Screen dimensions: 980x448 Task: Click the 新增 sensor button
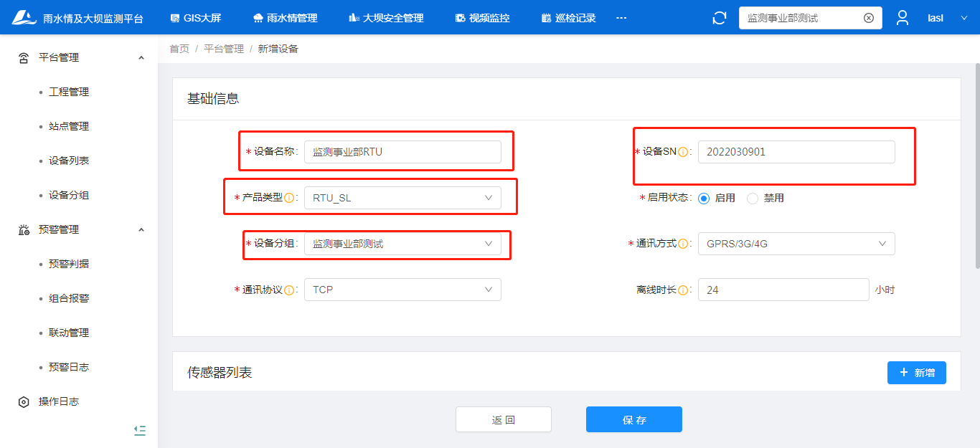click(x=916, y=373)
